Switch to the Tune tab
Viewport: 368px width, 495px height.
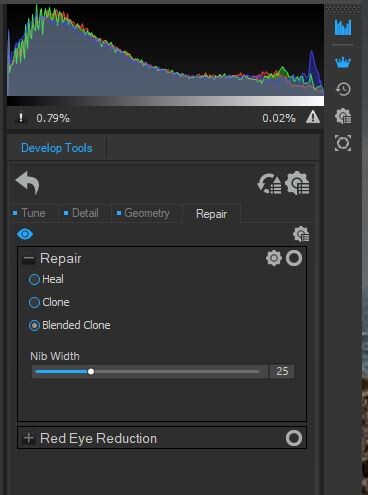pyautogui.click(x=33, y=213)
